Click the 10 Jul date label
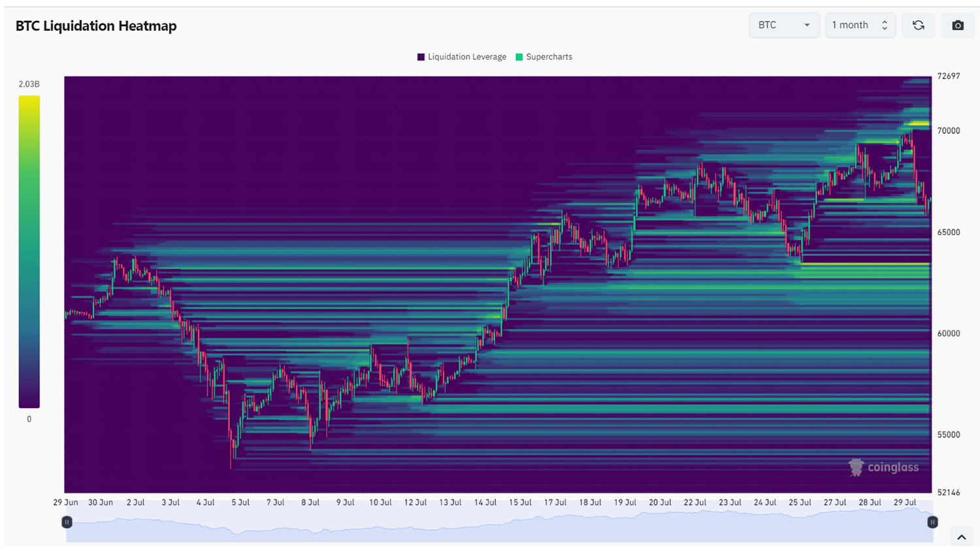Viewport: 980px width, 551px height. (x=380, y=503)
